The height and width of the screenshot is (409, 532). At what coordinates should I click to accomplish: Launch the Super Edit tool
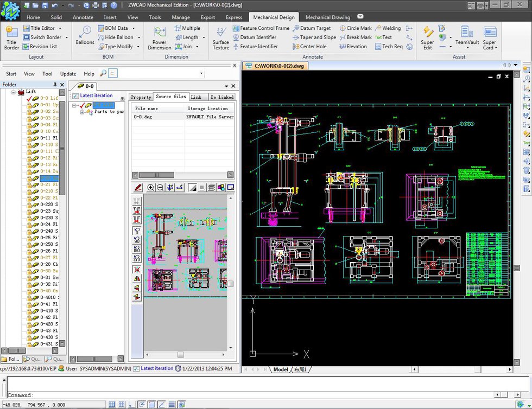pos(427,36)
